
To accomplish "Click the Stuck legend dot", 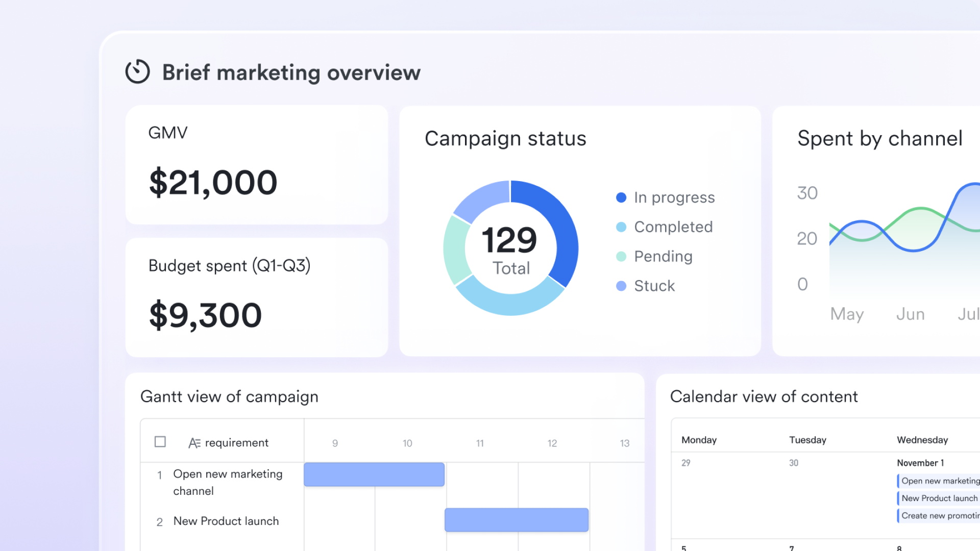I will point(621,286).
